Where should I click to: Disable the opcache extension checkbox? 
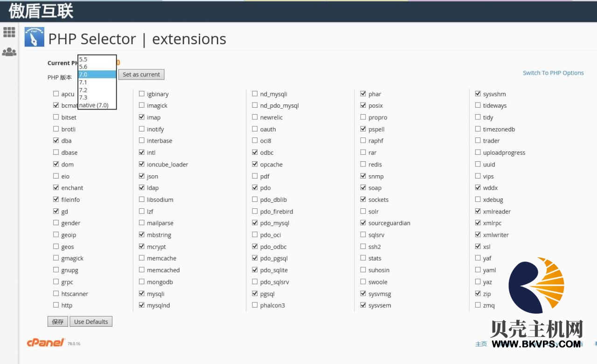point(255,164)
